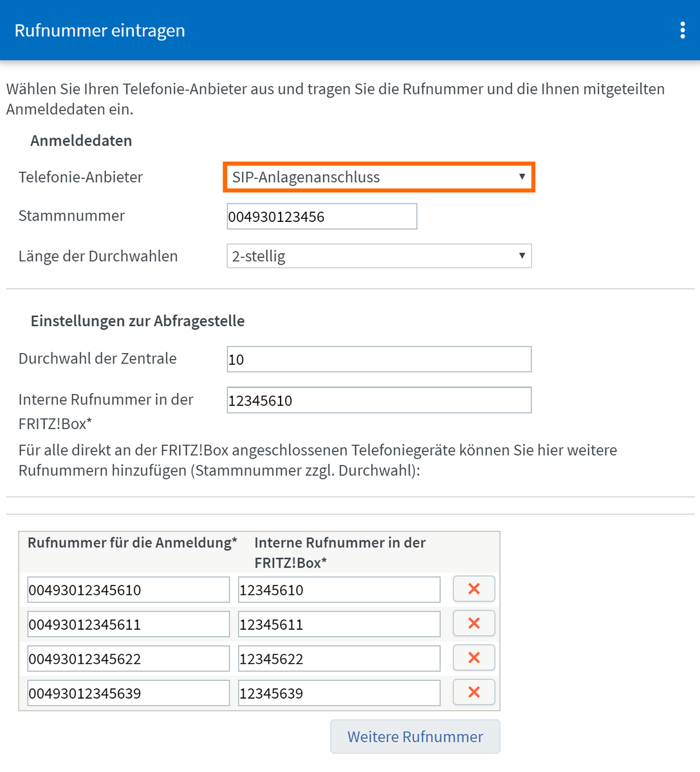Remove the 00493012345639 number entry
Screen dimensions: 700x772
[474, 692]
